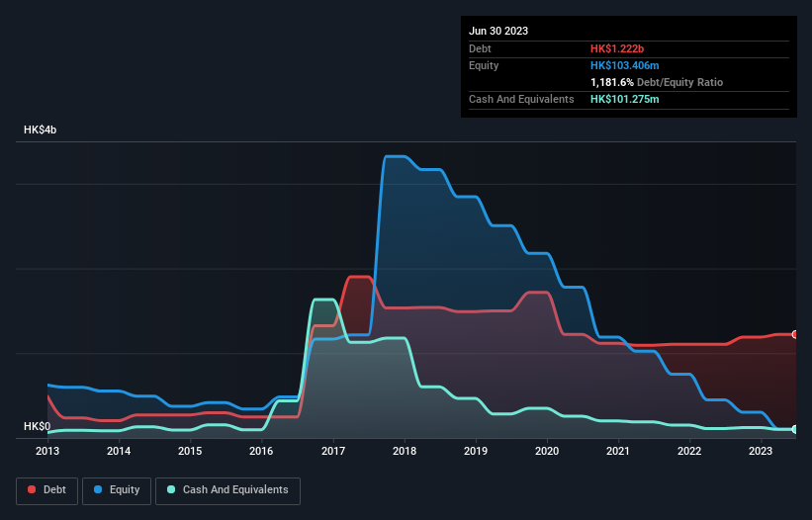The image size is (812, 520).
Task: Select the red Debt endpoint marker
Action: pyautogui.click(x=795, y=334)
